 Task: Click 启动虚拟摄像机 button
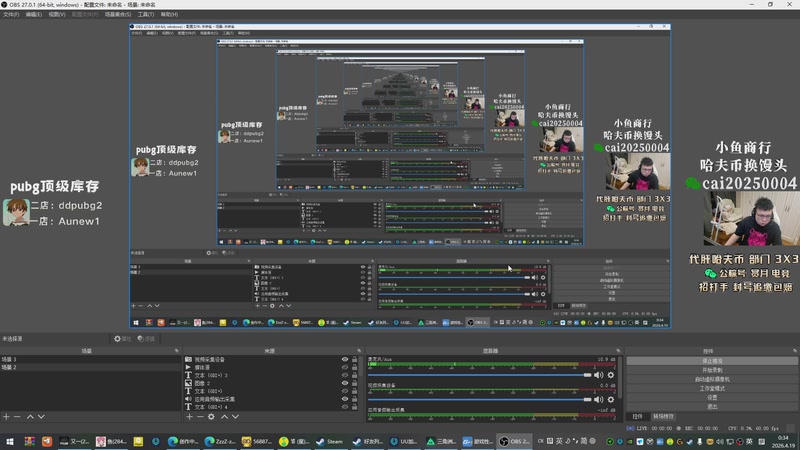[712, 379]
